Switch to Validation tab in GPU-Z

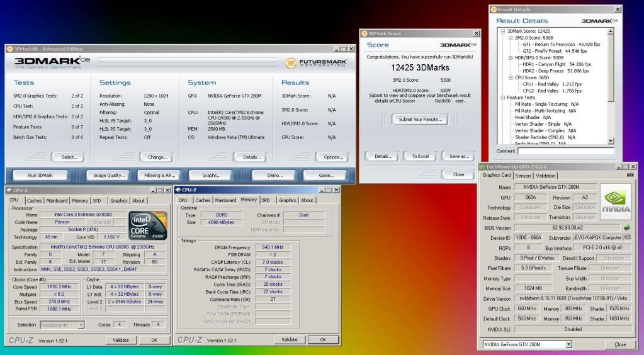(x=546, y=176)
